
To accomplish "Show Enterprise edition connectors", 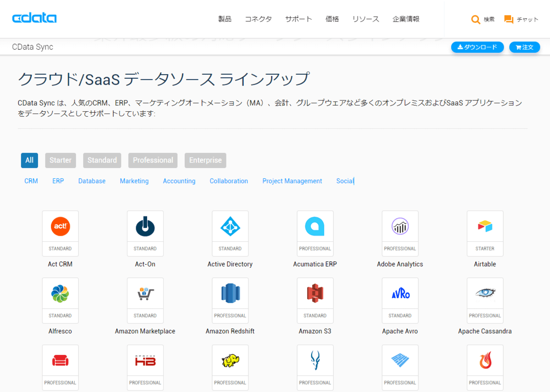I will 205,160.
